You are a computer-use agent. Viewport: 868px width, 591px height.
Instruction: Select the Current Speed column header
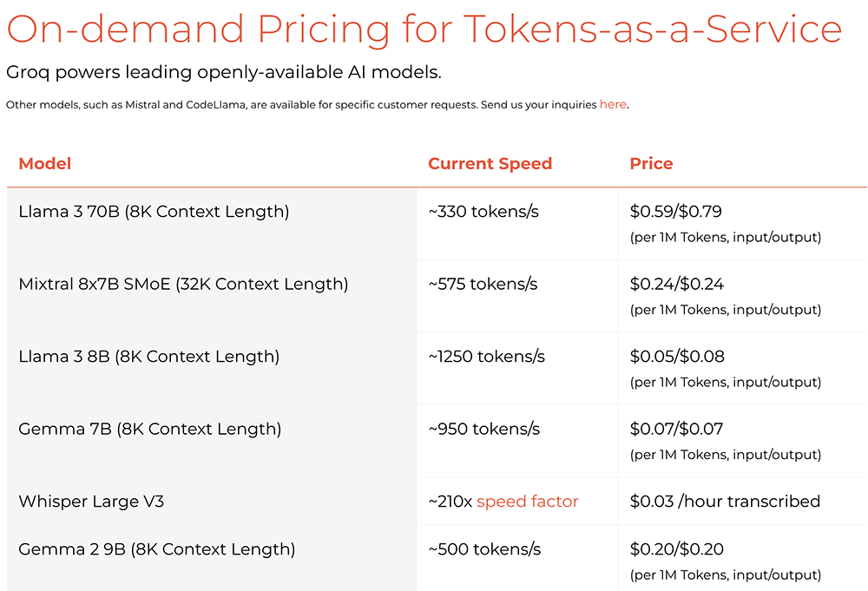coord(490,163)
